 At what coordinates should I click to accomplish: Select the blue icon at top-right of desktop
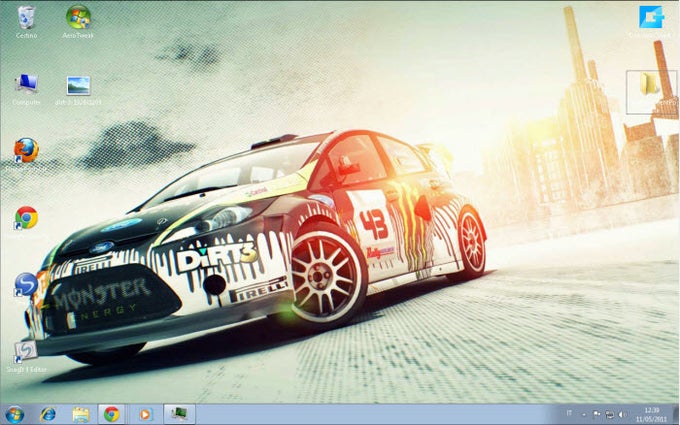[651, 17]
